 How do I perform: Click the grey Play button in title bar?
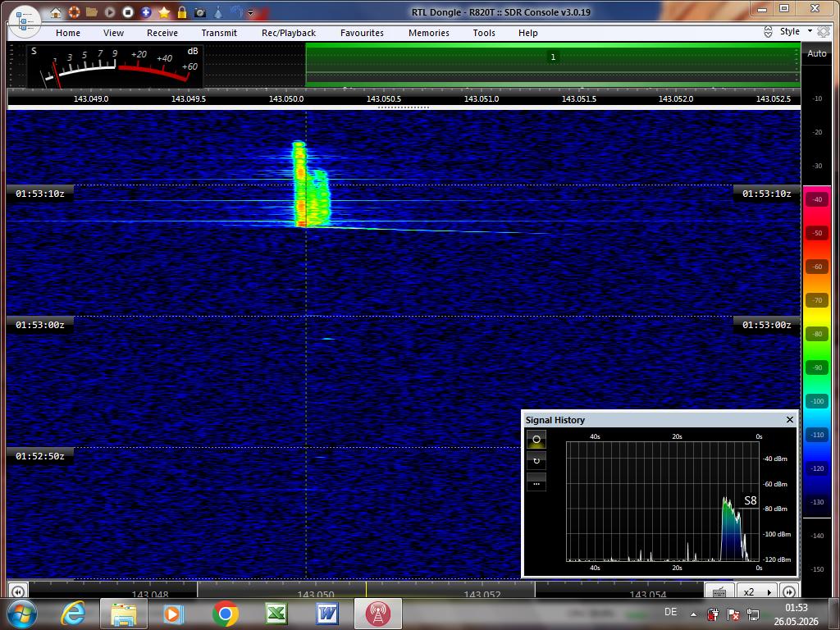[110, 11]
